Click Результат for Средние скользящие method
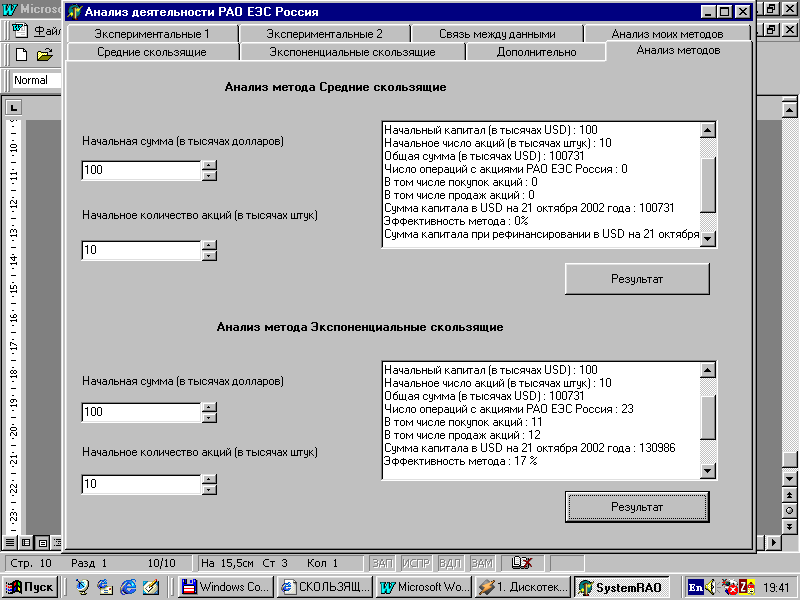800x600 pixels. 637,279
